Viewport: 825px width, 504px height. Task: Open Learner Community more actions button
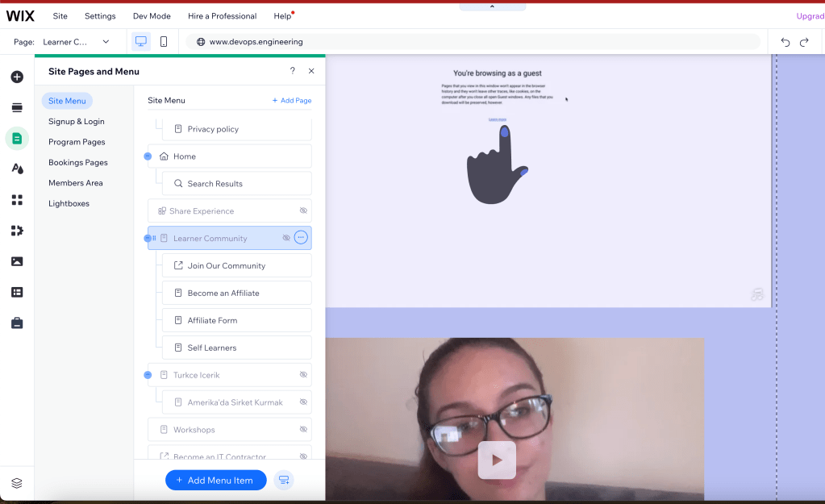(x=301, y=238)
